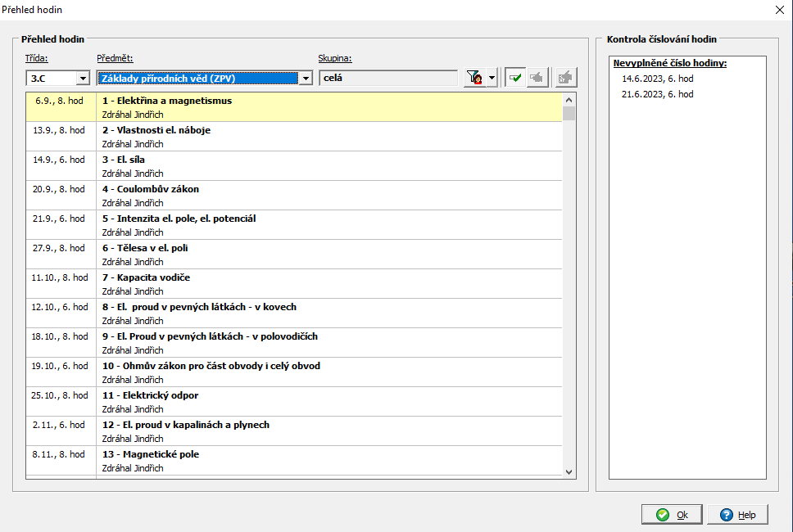Click unfilled lesson entry 21.6.2023, 6. hod
This screenshot has height=532, width=793.
click(x=657, y=94)
